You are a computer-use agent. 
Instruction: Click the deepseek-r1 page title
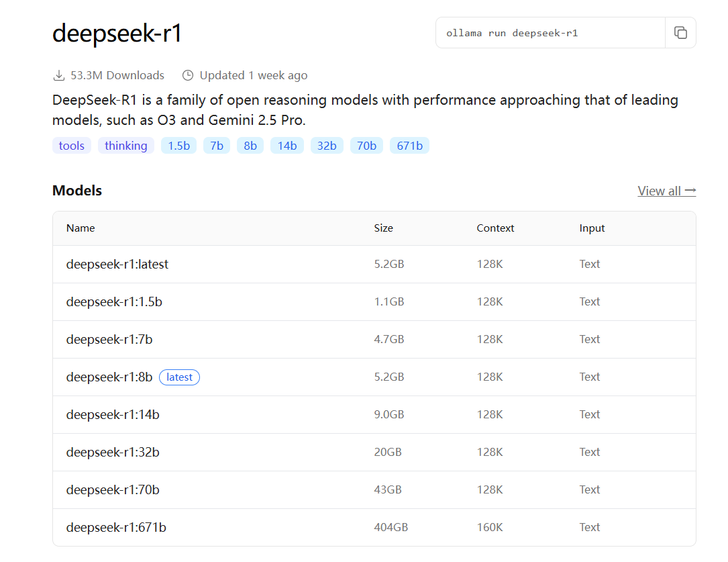coord(115,33)
